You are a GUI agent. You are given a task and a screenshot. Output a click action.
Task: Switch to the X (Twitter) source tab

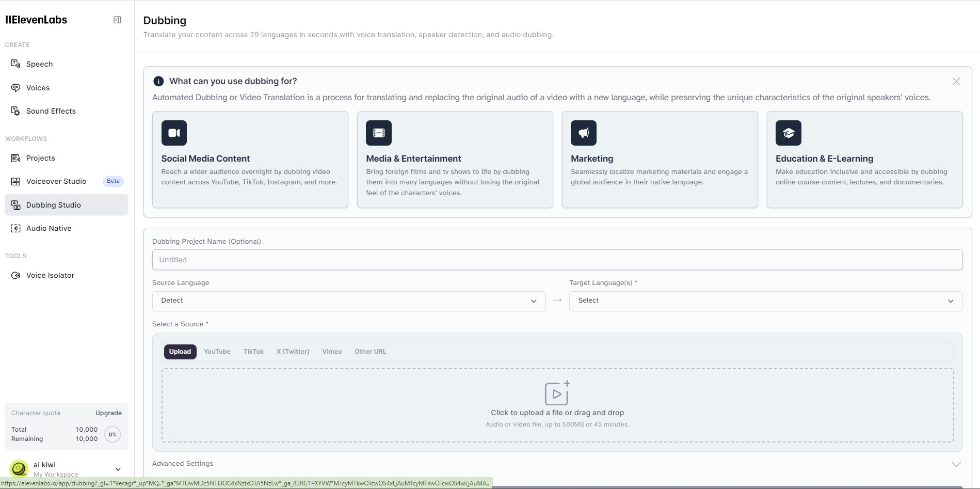(x=293, y=352)
